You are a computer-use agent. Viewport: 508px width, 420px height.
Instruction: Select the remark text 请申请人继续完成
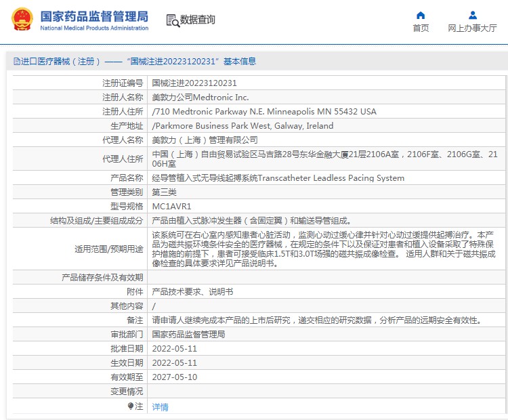(318, 320)
